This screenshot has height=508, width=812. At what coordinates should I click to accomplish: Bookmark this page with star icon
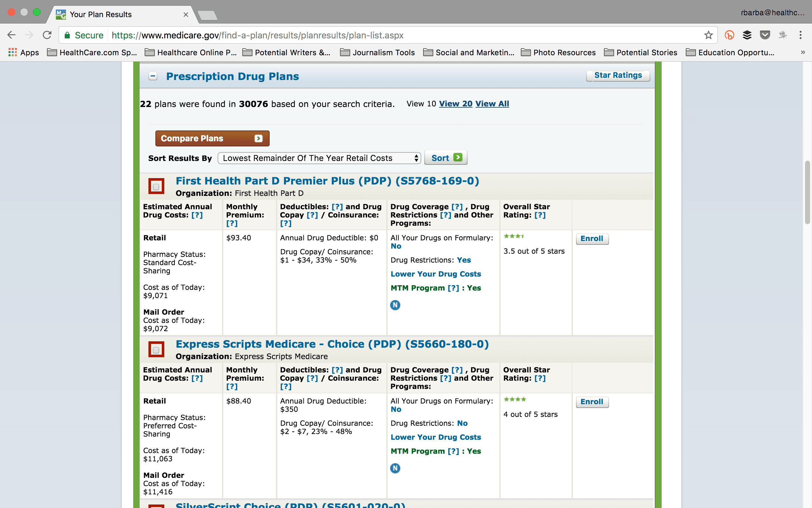tap(708, 35)
